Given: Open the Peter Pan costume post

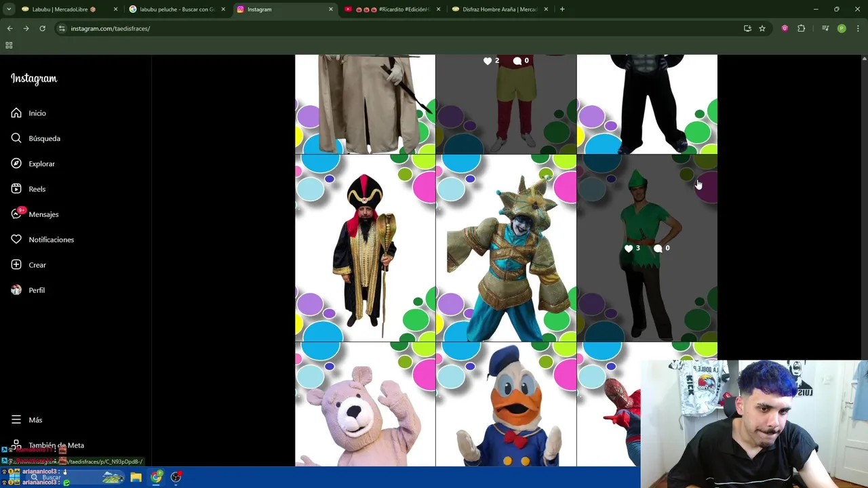Looking at the screenshot, I should coord(647,248).
